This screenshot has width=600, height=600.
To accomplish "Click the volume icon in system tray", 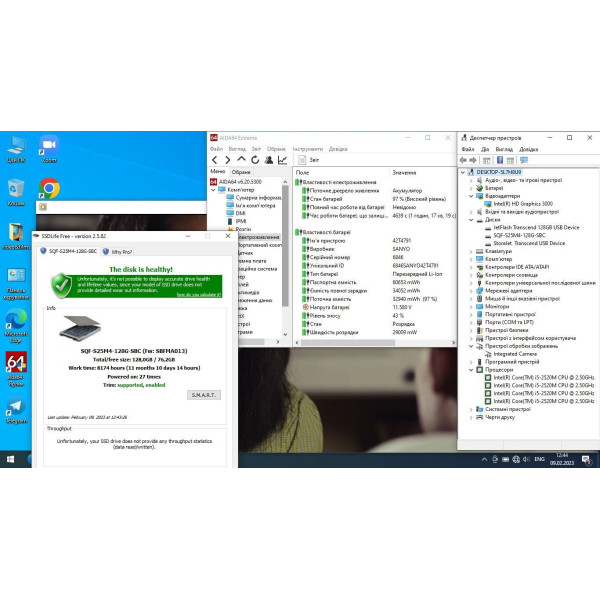I will pos(527,459).
